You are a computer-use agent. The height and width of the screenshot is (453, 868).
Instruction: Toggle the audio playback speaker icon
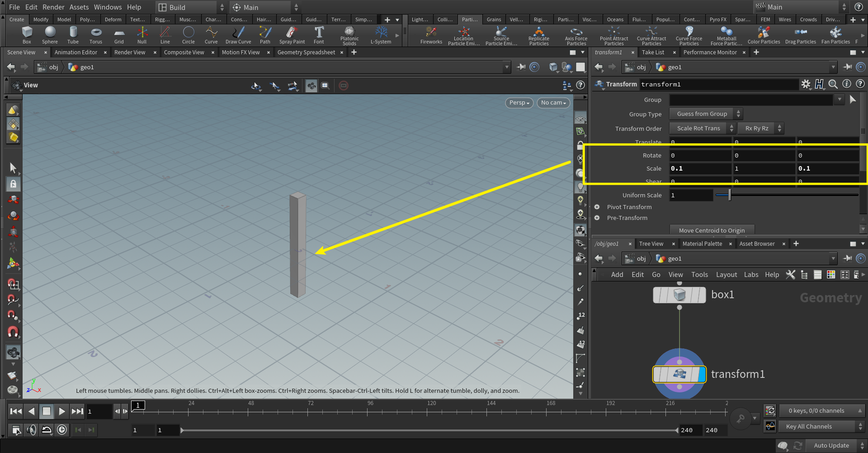[32, 429]
